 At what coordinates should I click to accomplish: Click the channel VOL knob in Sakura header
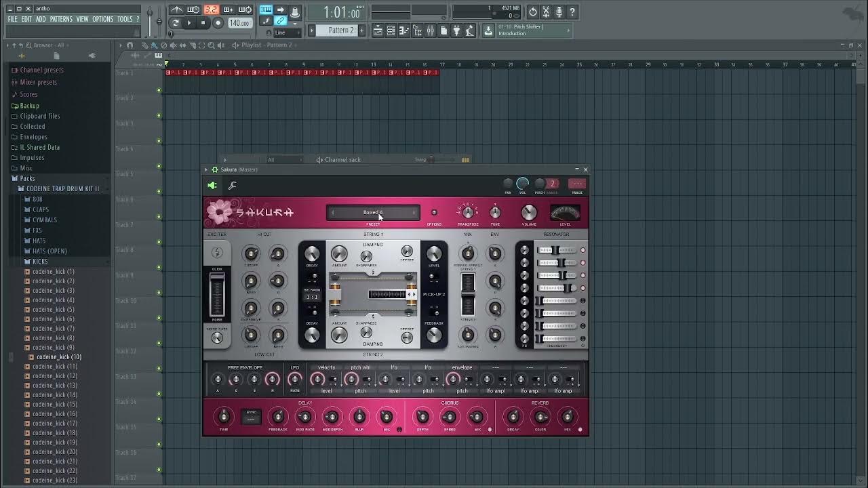522,184
